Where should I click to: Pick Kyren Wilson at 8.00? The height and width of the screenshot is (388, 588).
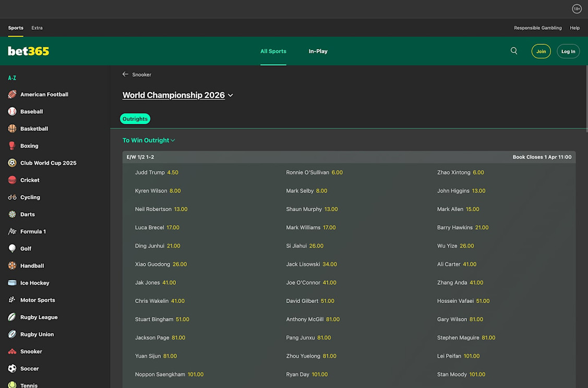tap(158, 191)
